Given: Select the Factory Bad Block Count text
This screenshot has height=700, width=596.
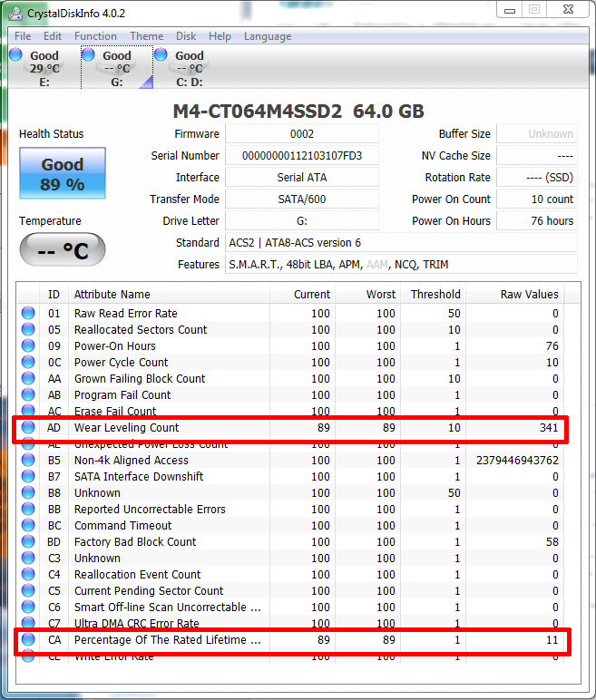Looking at the screenshot, I should tap(135, 542).
